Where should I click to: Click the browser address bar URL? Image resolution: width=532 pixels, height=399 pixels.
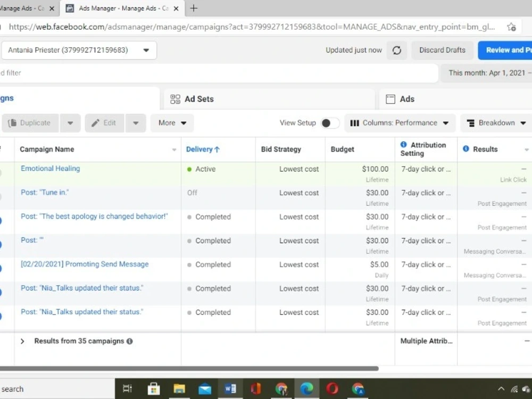tap(252, 27)
